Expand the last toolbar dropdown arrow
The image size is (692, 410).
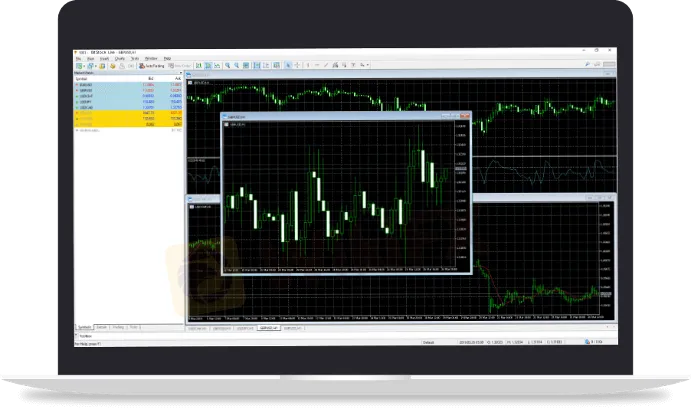[367, 65]
